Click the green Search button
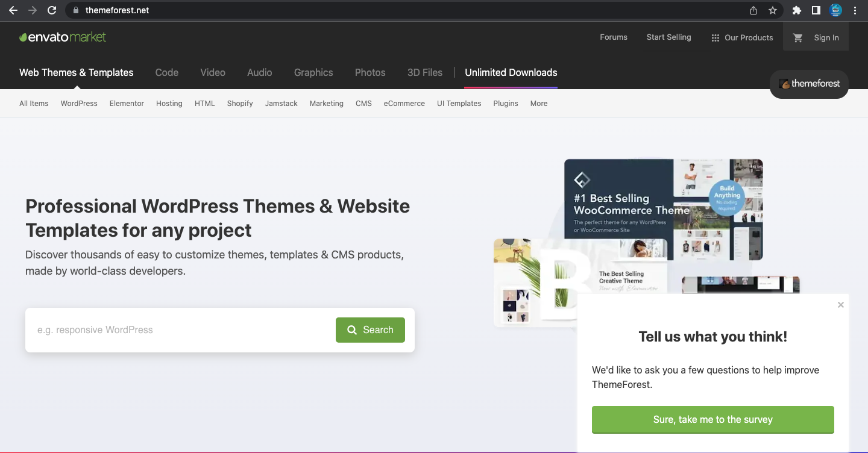This screenshot has height=453, width=868. coord(370,330)
